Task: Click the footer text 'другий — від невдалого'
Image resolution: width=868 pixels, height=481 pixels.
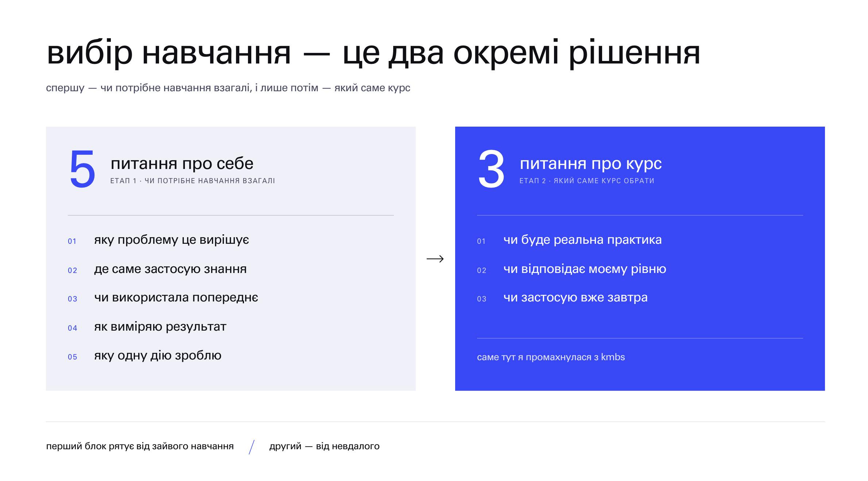Action: pos(324,446)
